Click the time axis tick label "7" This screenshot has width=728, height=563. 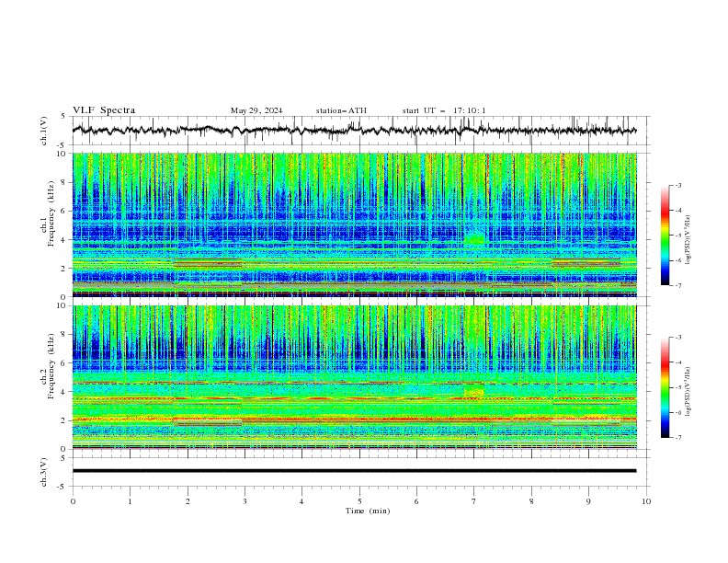474,501
